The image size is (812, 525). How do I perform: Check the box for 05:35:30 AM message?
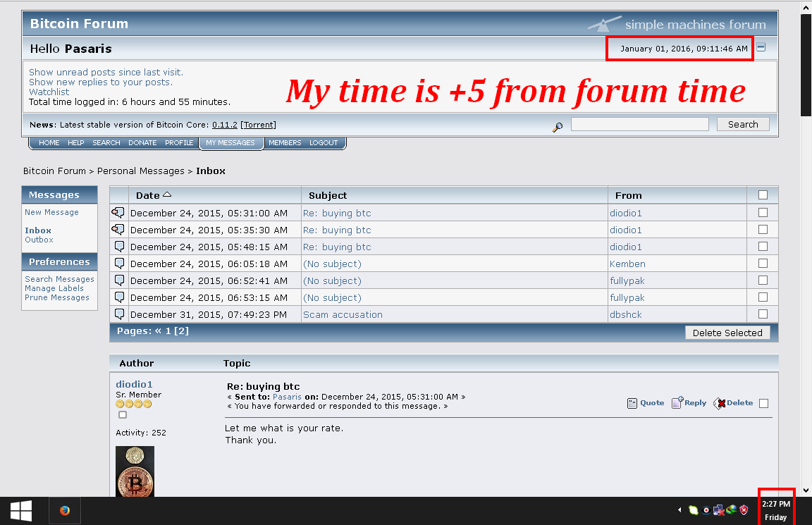coord(763,229)
